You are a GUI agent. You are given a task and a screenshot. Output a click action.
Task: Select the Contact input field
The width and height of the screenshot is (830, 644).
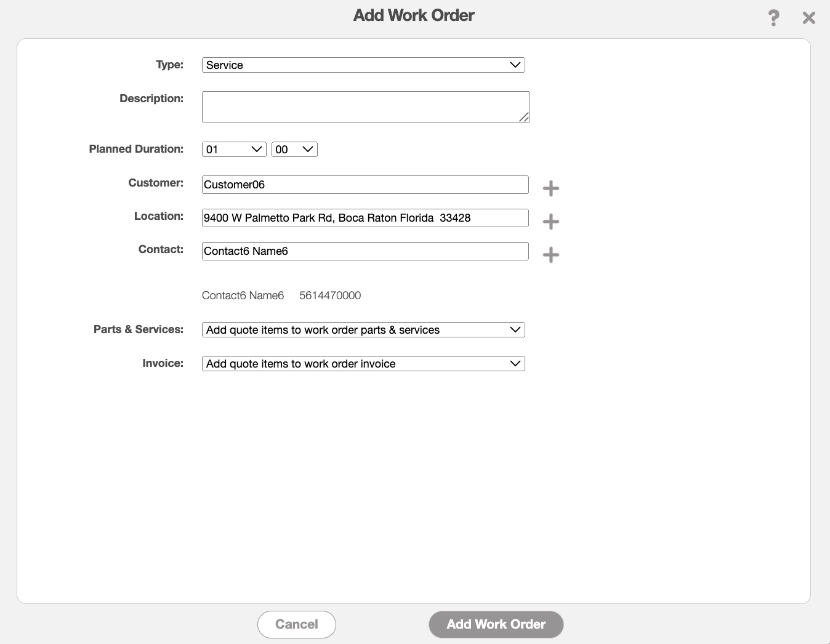coord(365,251)
